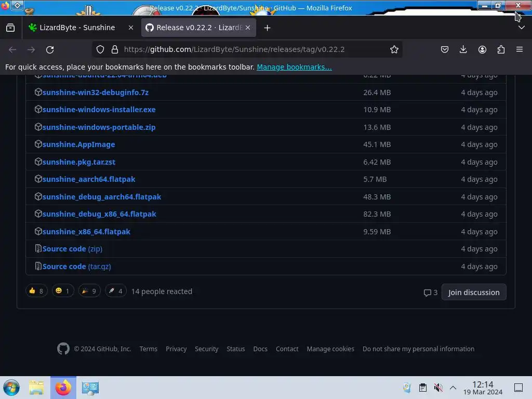
Task: Open the Contact footer link
Action: 287,349
